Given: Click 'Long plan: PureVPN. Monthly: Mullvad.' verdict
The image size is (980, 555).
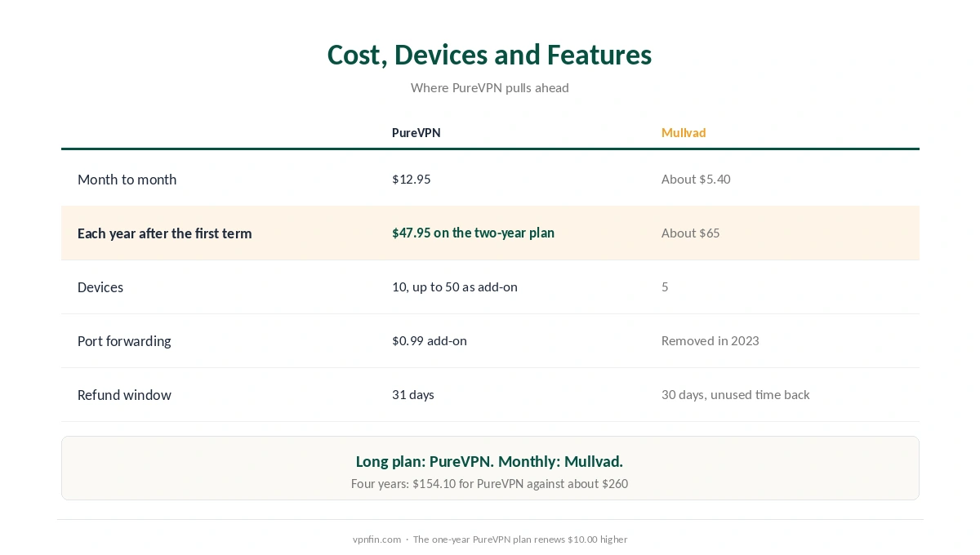Looking at the screenshot, I should click(489, 461).
